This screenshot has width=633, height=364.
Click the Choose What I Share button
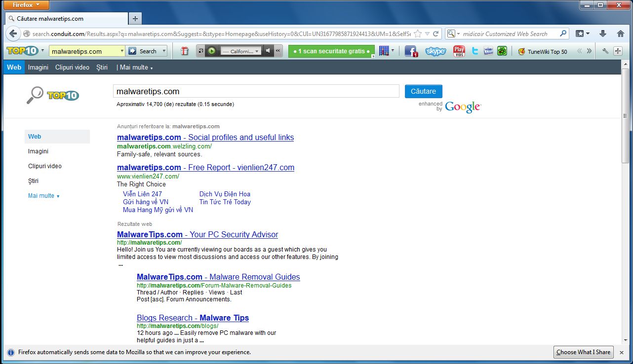tap(583, 352)
